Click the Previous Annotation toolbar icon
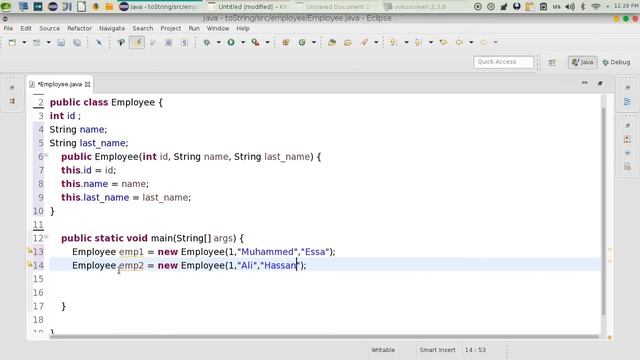The image size is (640, 360). (x=418, y=42)
